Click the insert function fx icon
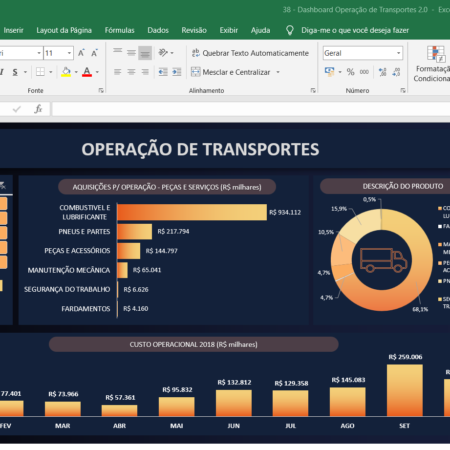This screenshot has height=450, width=450. 38,109
